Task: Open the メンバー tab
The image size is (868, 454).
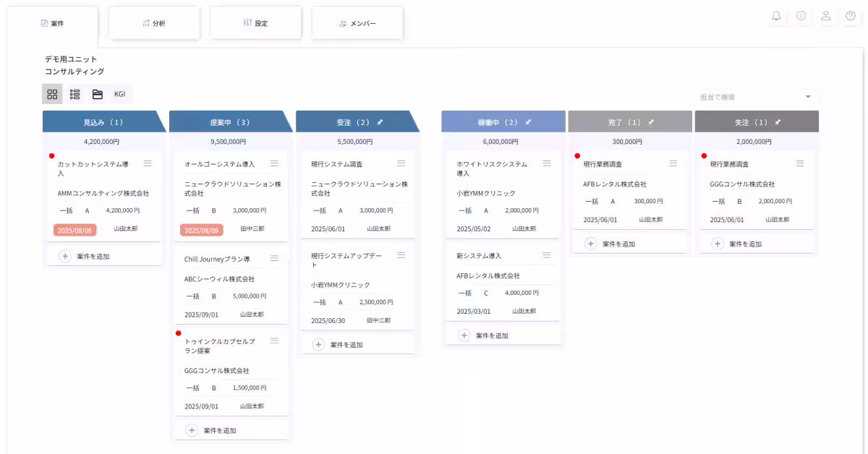Action: coord(357,22)
